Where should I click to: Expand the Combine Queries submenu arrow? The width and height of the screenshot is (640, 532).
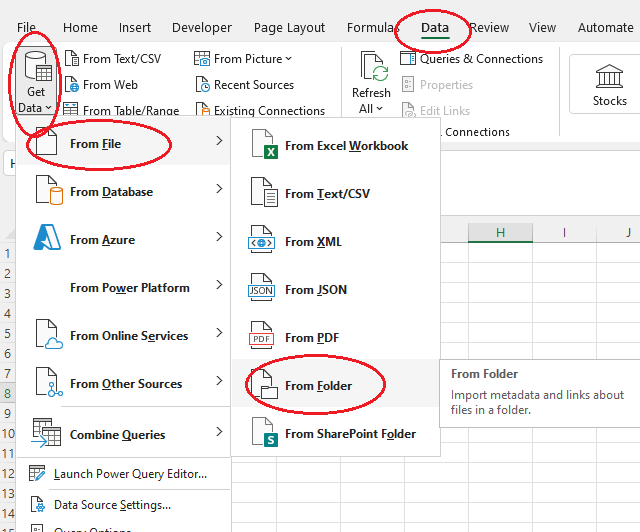click(219, 432)
